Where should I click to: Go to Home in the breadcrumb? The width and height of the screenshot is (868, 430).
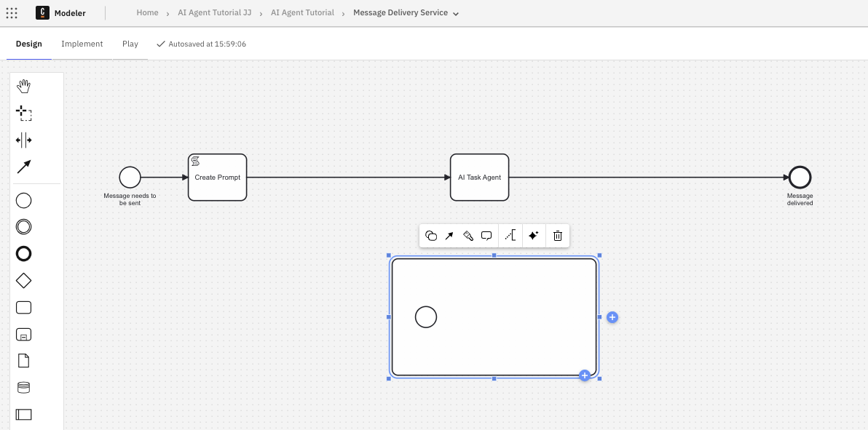click(147, 13)
